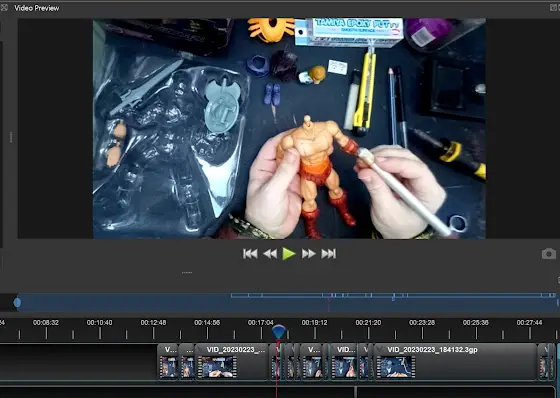Open menu arrow on VID_20230223_184132.3gp clip
The image size is (560, 398).
coord(380,349)
